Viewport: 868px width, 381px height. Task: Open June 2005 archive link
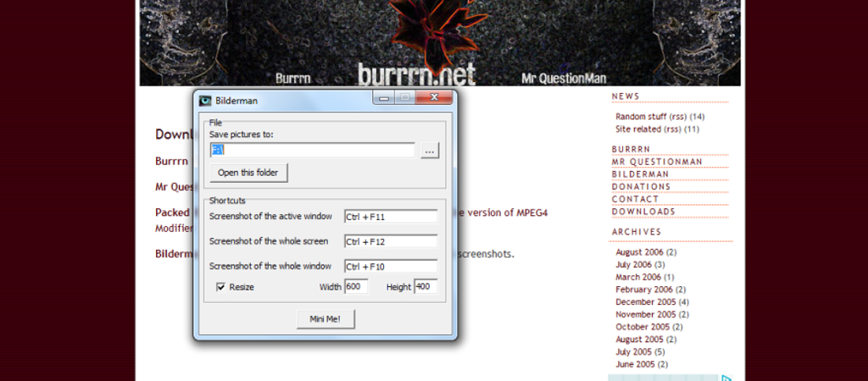[x=635, y=364]
